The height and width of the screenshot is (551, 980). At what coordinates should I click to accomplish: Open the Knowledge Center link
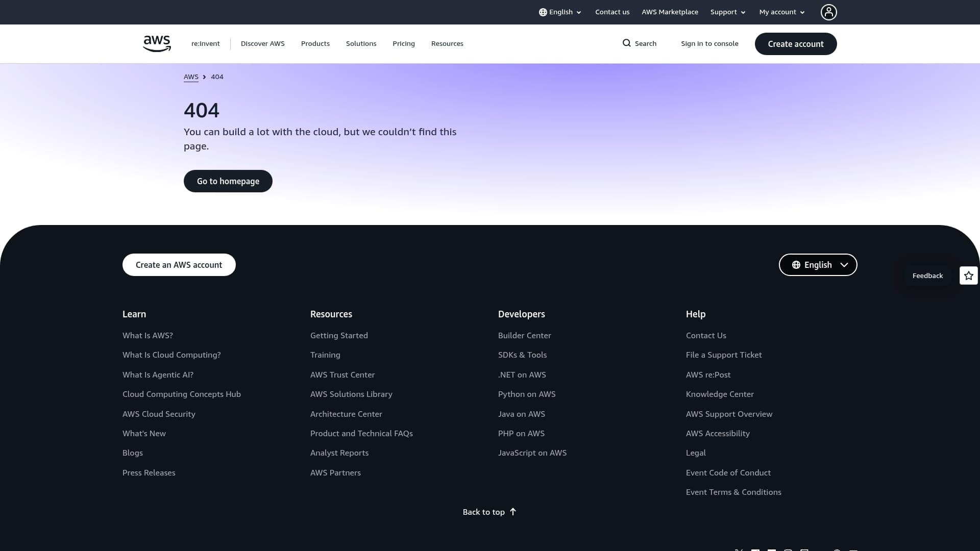(x=720, y=394)
